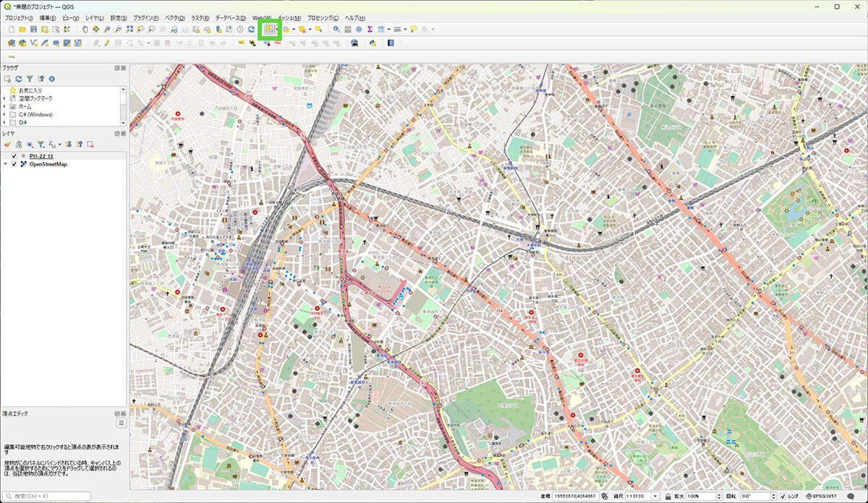The width and height of the screenshot is (868, 503).
Task: Click the search locator bar (Ctrl+K)
Action: click(46, 496)
